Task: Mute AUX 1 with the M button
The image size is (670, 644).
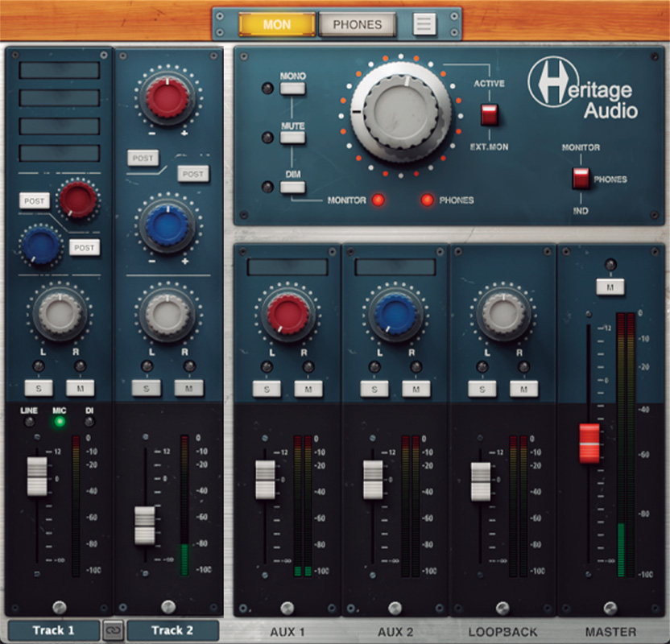Action: click(x=308, y=389)
